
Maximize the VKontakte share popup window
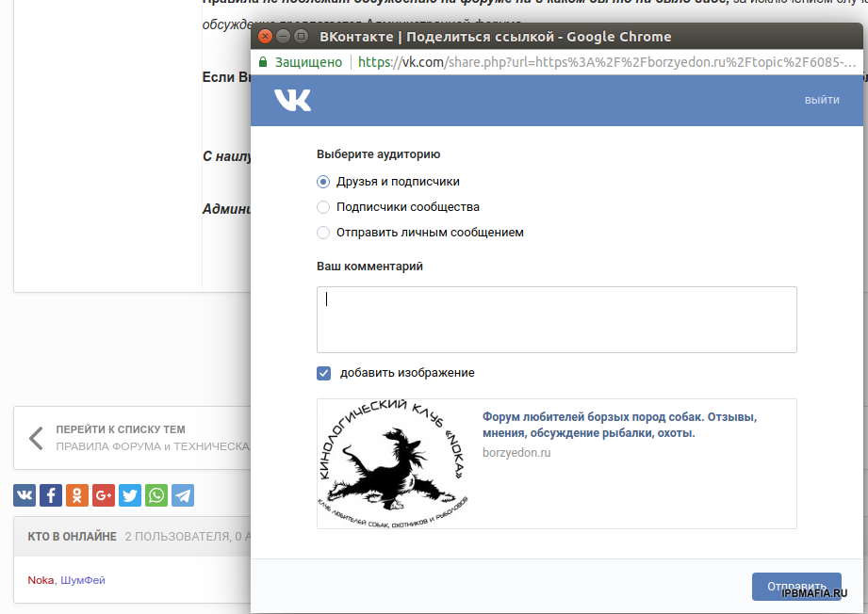click(301, 37)
